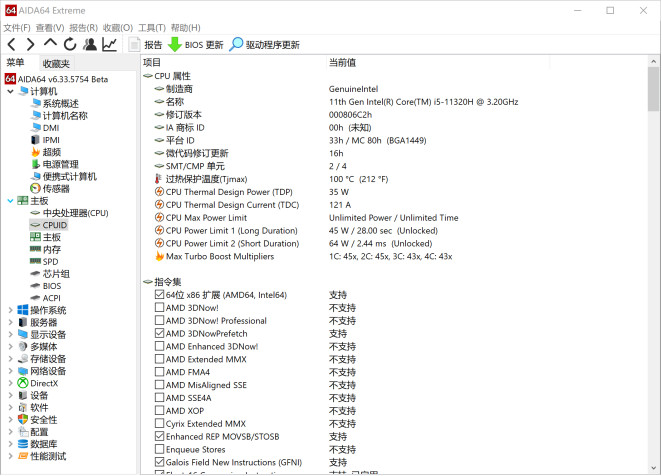
Task: Click BIOS 更新 green arrow button
Action: (x=196, y=45)
